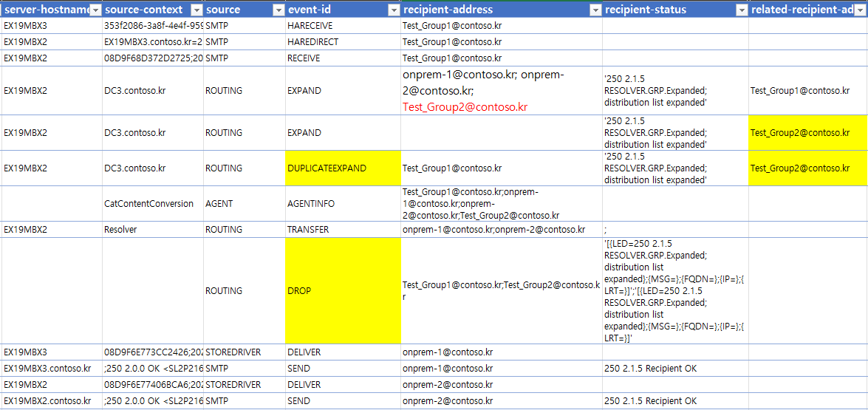
Task: Select the onprem-1@contoso.kr;onprem-2@contoso.kr TRANSFER cell
Action: (502, 230)
